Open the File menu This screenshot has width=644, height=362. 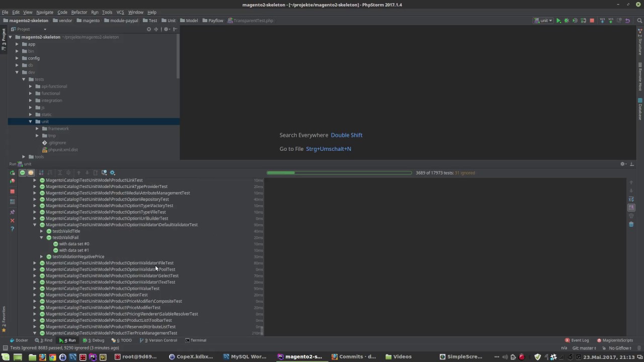point(5,12)
